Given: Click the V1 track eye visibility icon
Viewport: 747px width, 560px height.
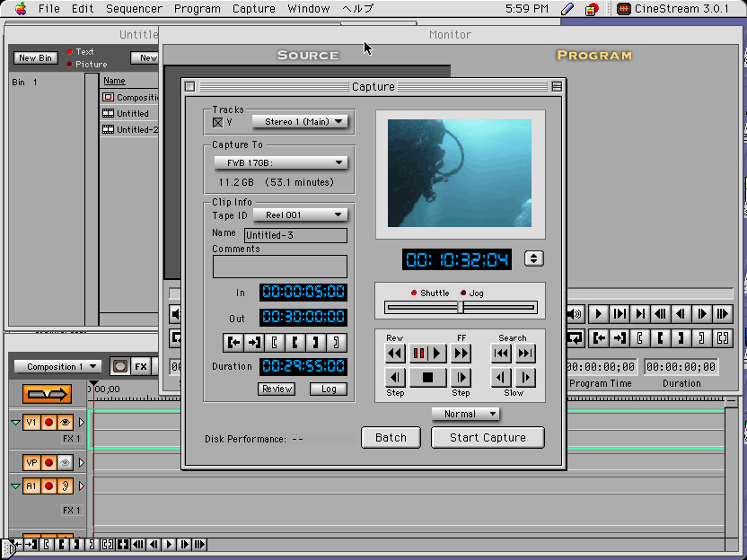Looking at the screenshot, I should (66, 422).
